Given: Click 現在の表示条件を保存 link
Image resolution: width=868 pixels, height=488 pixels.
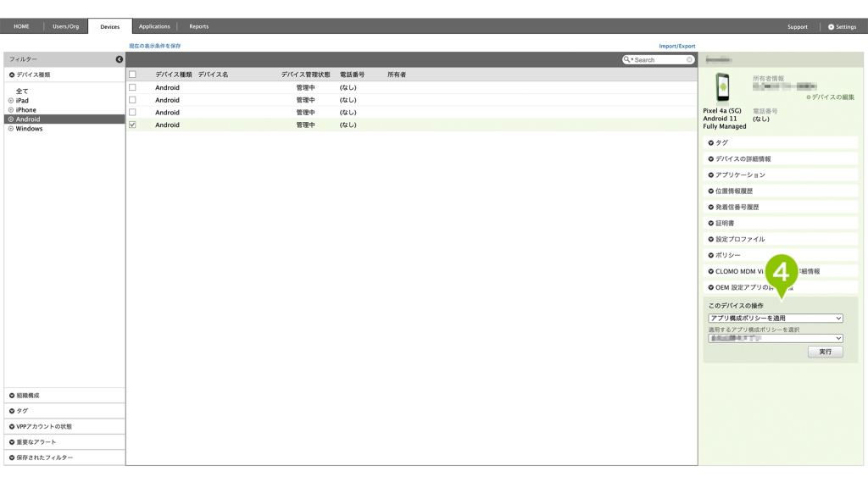Looking at the screenshot, I should (x=155, y=46).
